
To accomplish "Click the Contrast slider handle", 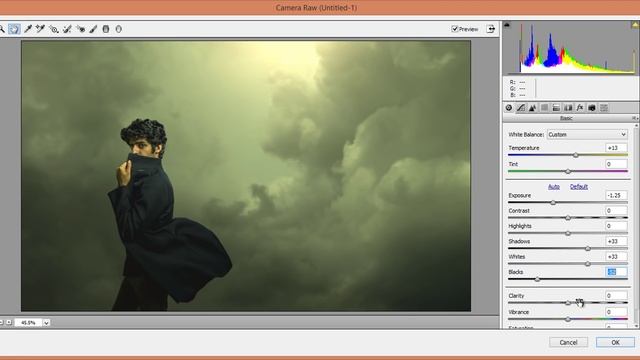I will click(x=568, y=218).
